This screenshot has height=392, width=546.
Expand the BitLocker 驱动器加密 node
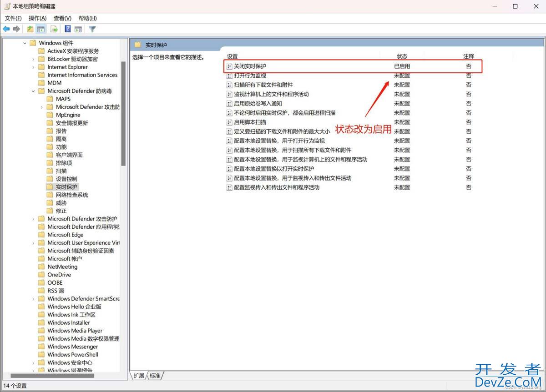pos(33,59)
